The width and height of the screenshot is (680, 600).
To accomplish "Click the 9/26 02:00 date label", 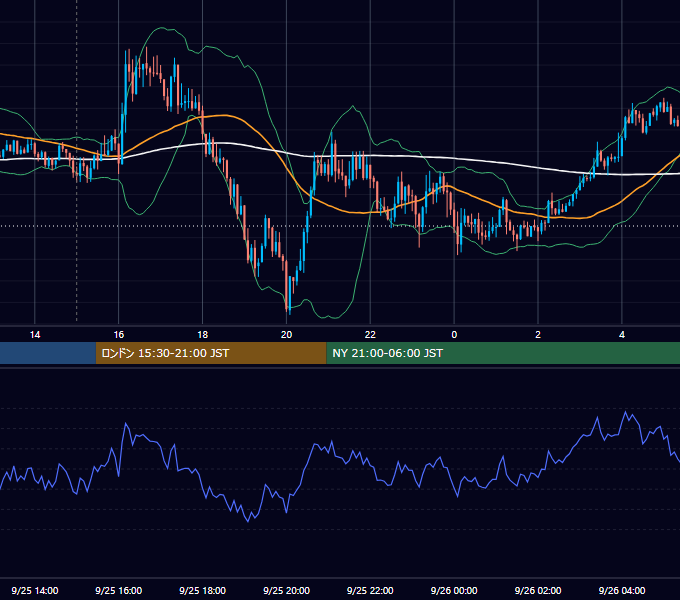I will 538,590.
